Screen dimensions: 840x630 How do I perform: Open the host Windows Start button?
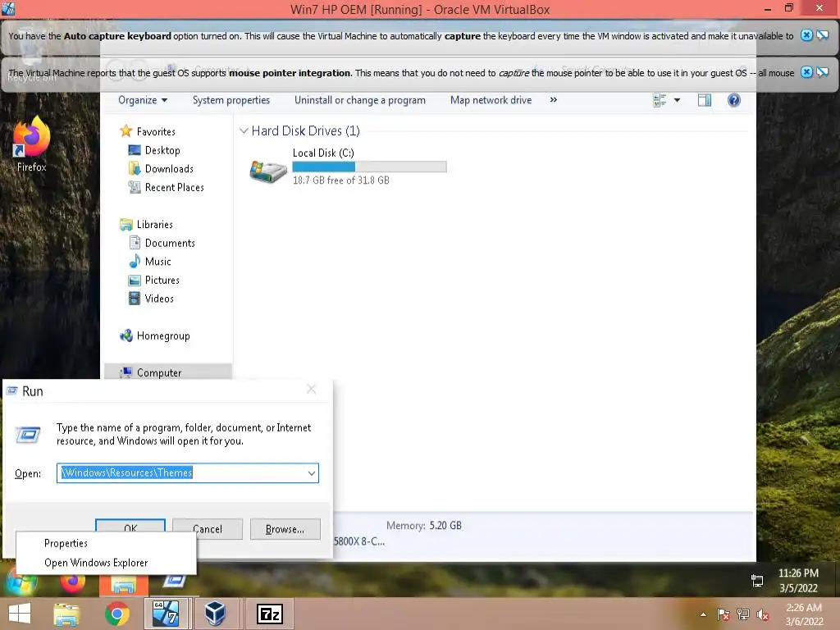tap(20, 614)
